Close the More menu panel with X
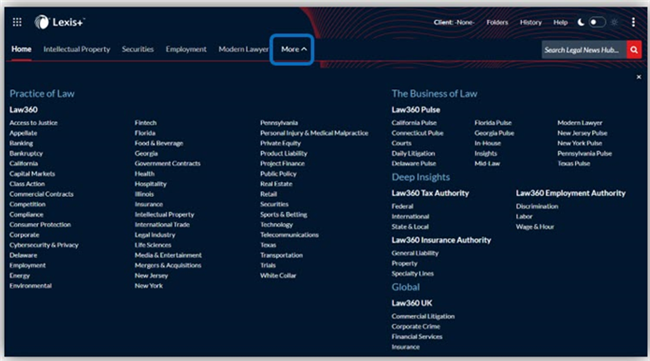 pos(639,77)
